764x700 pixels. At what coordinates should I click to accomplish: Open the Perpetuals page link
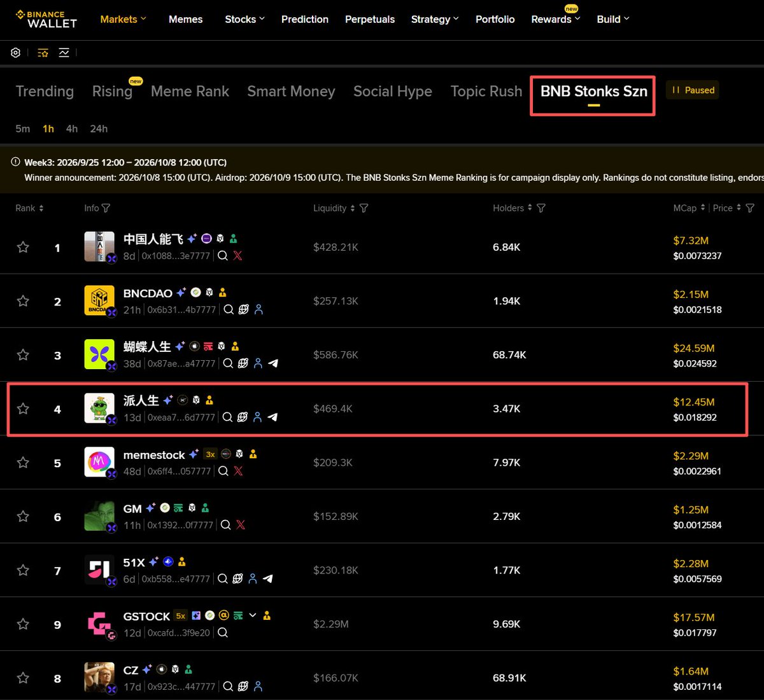[370, 19]
